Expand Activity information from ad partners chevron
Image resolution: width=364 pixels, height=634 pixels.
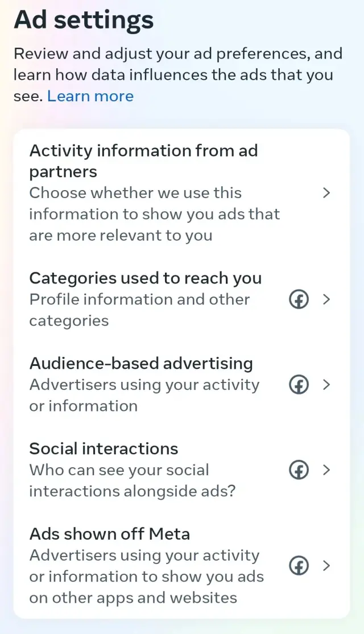click(x=326, y=193)
